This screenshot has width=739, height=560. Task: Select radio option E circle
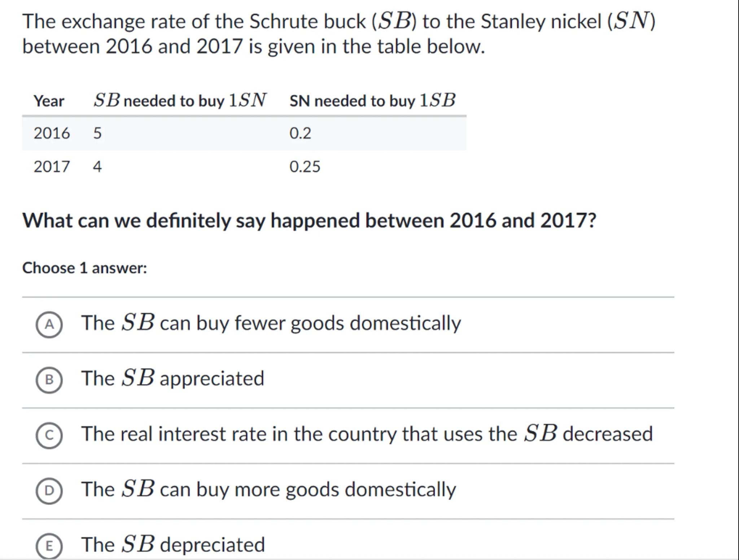click(49, 546)
